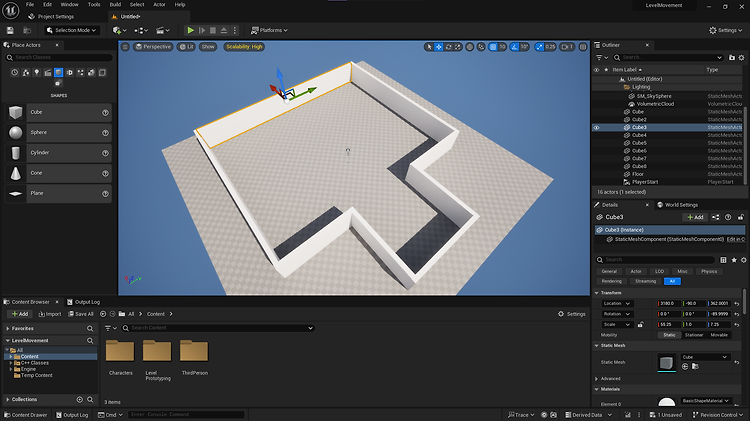Viewport: 750px width, 421px height.
Task: Click the Play in Editor button
Action: [x=190, y=30]
